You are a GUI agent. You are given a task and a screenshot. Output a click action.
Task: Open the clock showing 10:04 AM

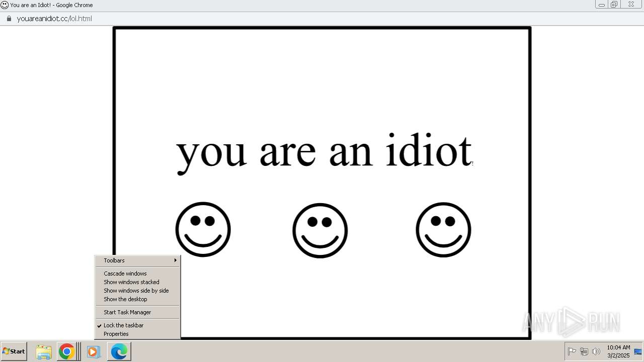pos(618,351)
